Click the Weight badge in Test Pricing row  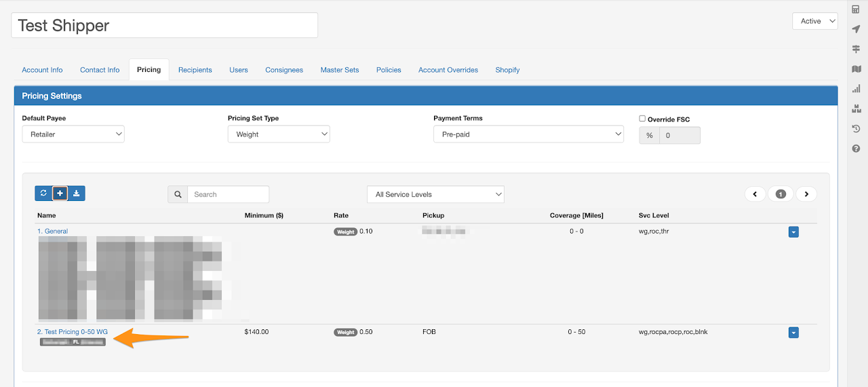coord(346,332)
